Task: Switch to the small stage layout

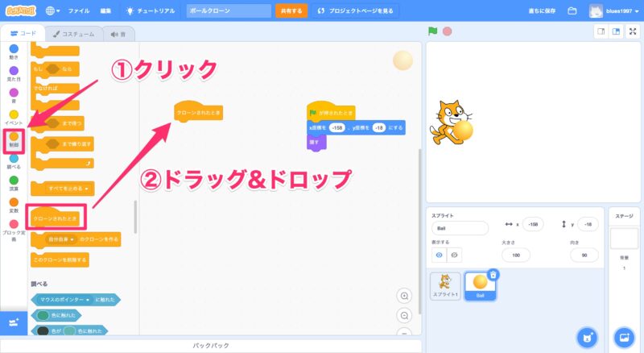Action: 600,32
